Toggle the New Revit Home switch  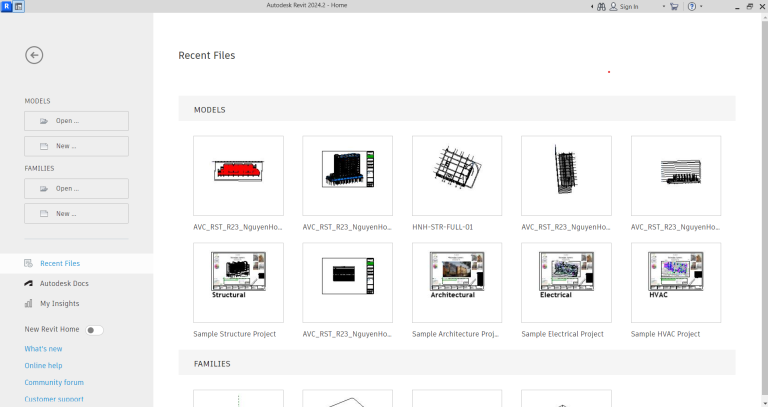coord(94,330)
